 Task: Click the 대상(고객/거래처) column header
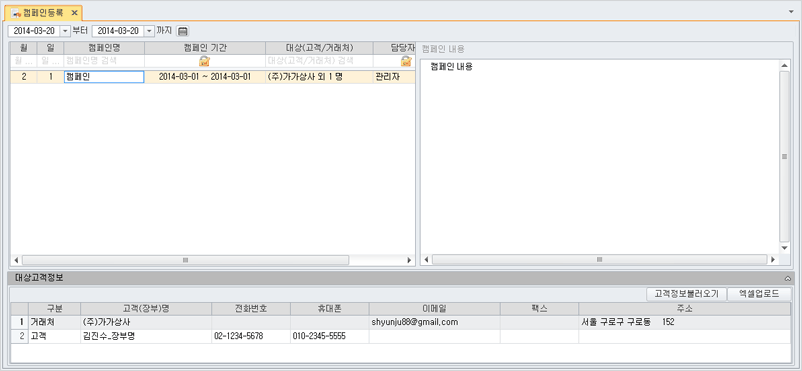pyautogui.click(x=319, y=48)
